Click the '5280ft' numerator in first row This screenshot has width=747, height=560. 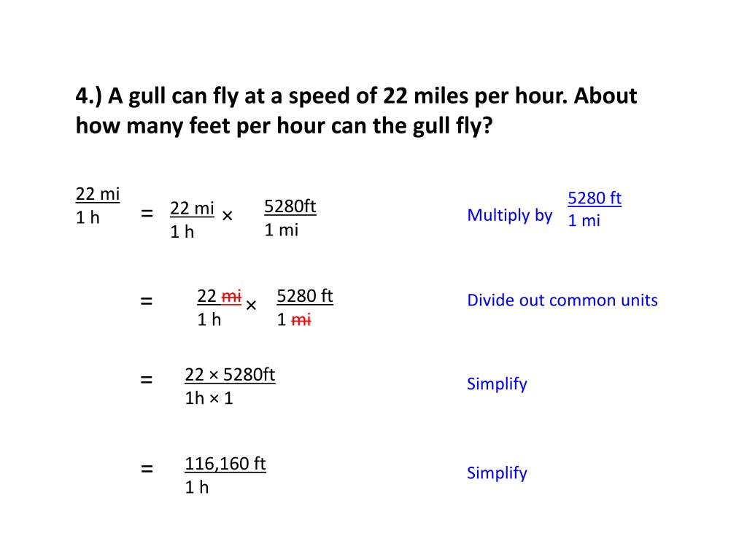coord(290,206)
